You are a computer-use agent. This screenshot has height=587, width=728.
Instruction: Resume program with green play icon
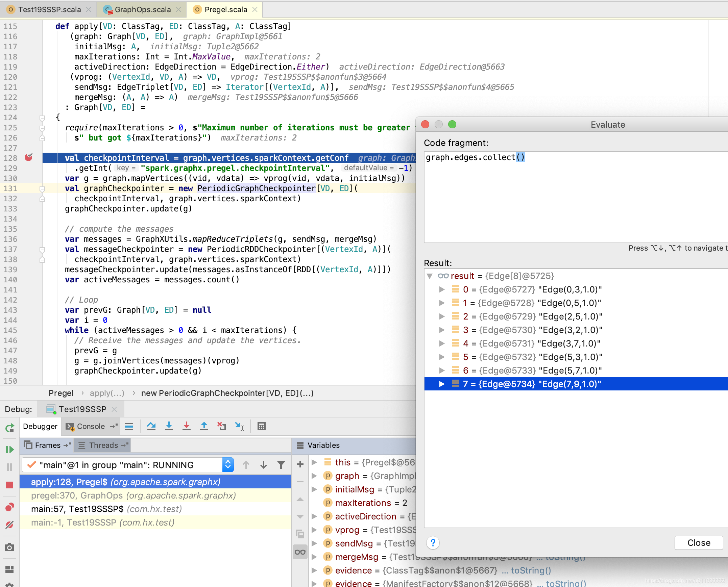coord(9,450)
